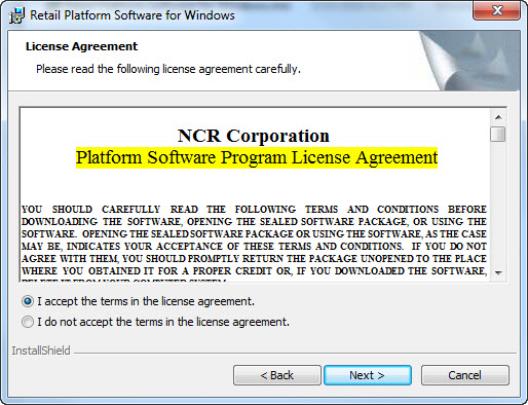
Task: Click the "Retail Platform Software for Windows" title bar
Action: pyautogui.click(x=132, y=15)
